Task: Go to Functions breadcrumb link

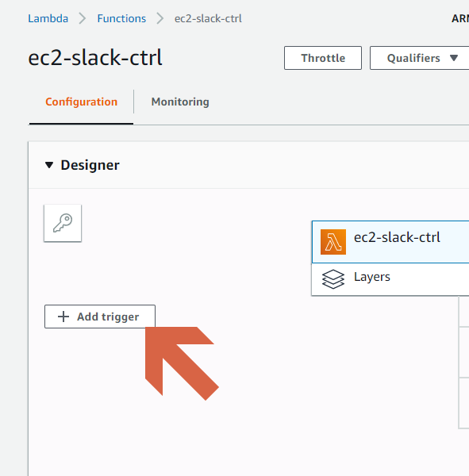Action: coord(121,18)
